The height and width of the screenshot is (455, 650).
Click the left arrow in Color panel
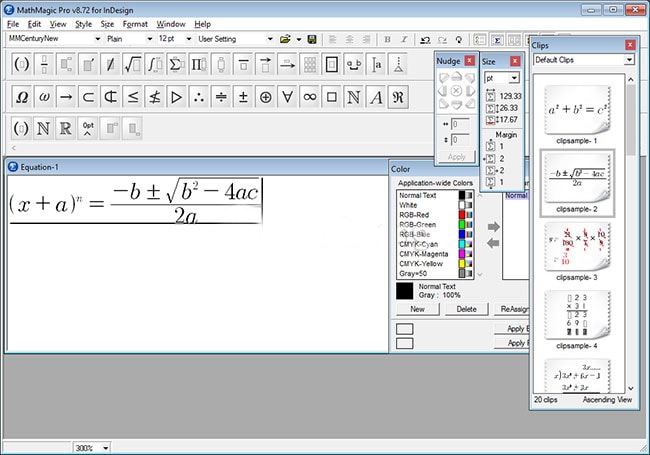493,243
